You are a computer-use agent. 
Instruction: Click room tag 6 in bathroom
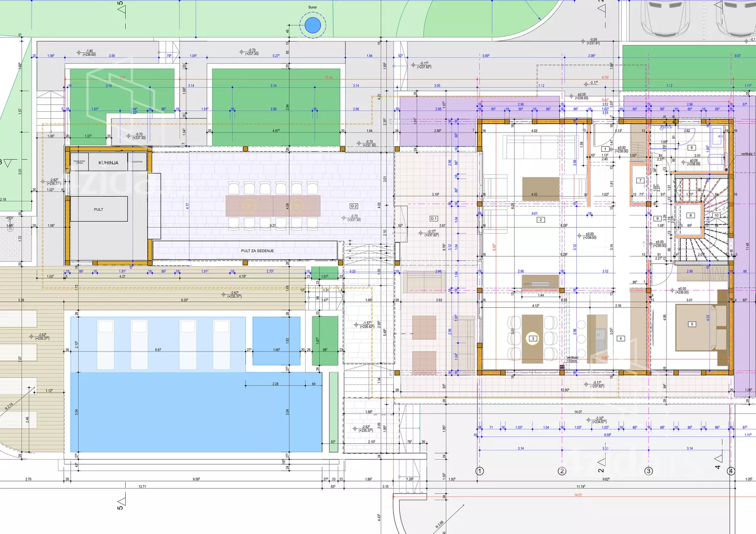[x=692, y=147]
